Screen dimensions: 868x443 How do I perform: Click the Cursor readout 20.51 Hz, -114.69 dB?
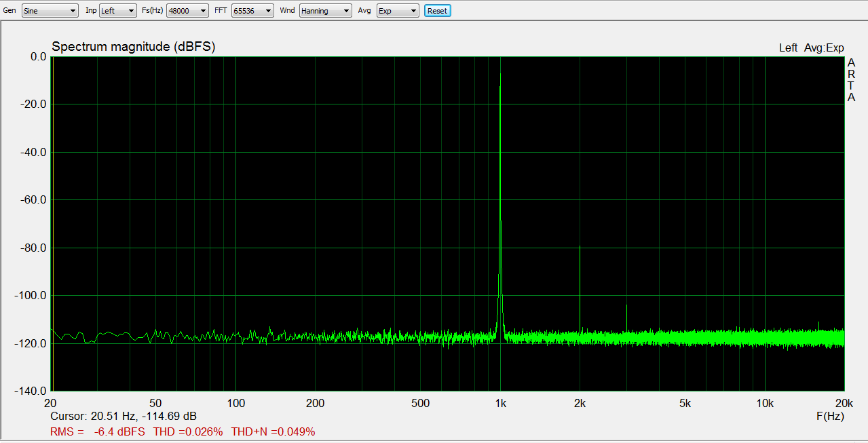click(124, 416)
